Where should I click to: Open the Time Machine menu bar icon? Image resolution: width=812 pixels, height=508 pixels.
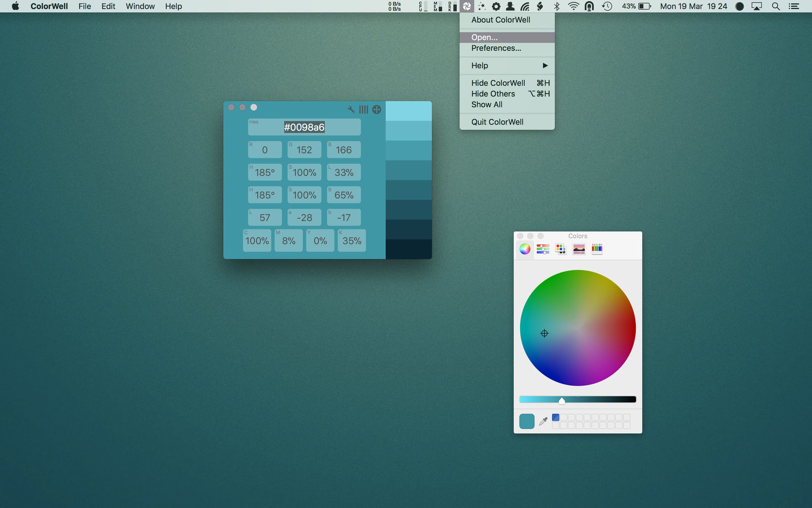tap(607, 6)
